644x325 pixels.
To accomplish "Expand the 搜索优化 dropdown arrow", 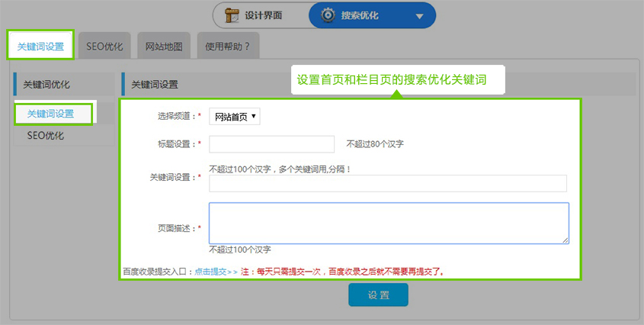I will [419, 15].
